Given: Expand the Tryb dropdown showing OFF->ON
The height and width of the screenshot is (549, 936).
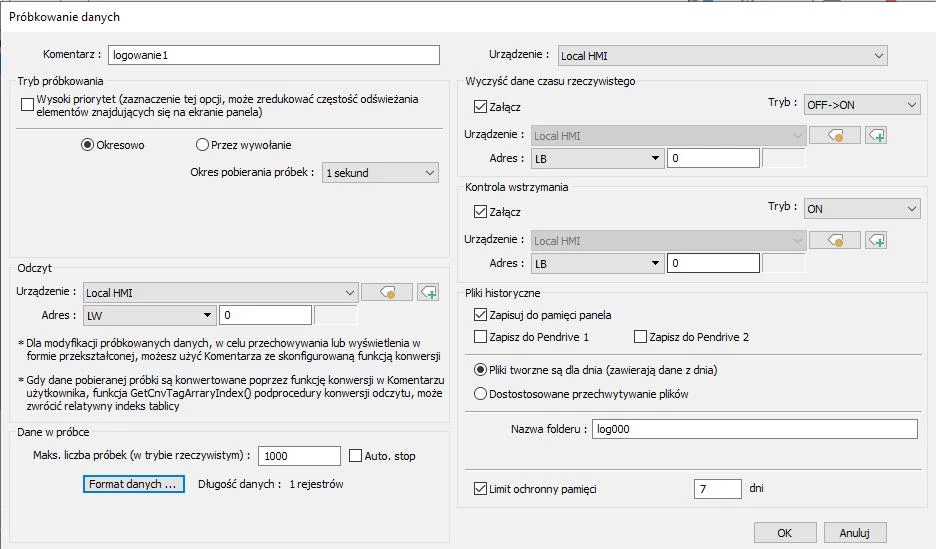Looking at the screenshot, I should 861,104.
